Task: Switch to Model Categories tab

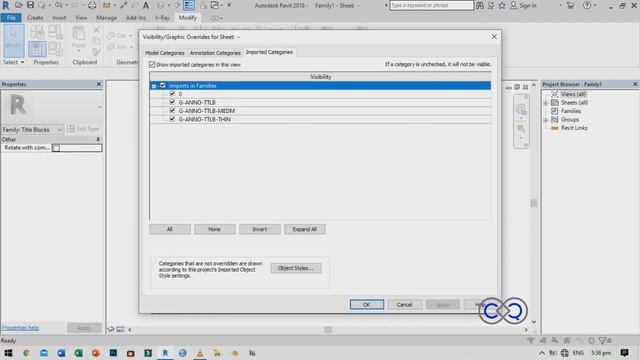Action: 164,53
